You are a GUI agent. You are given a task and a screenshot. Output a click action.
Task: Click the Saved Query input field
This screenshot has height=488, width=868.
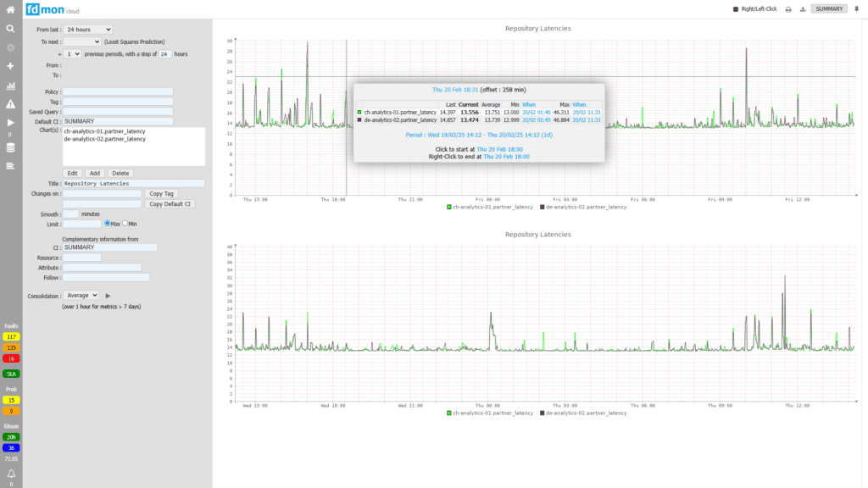point(117,112)
